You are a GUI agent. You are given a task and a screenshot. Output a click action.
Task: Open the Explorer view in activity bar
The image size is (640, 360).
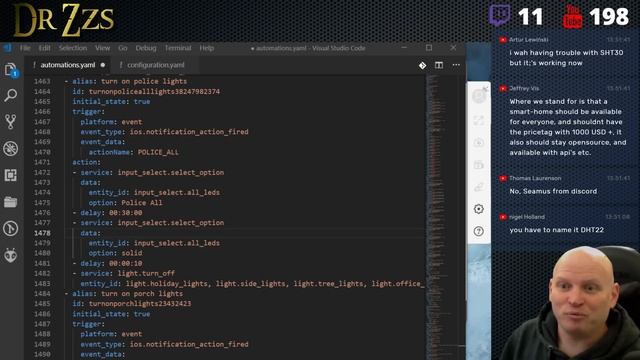pos(11,70)
